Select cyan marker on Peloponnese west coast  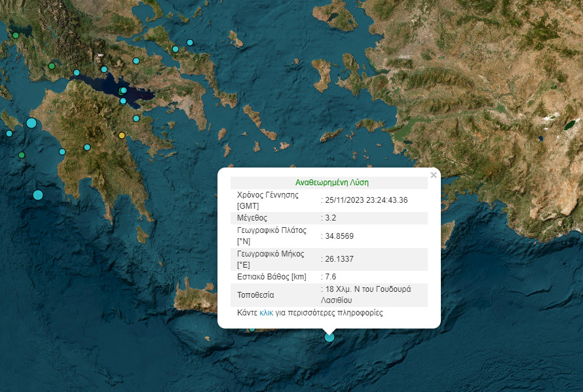tap(62, 152)
